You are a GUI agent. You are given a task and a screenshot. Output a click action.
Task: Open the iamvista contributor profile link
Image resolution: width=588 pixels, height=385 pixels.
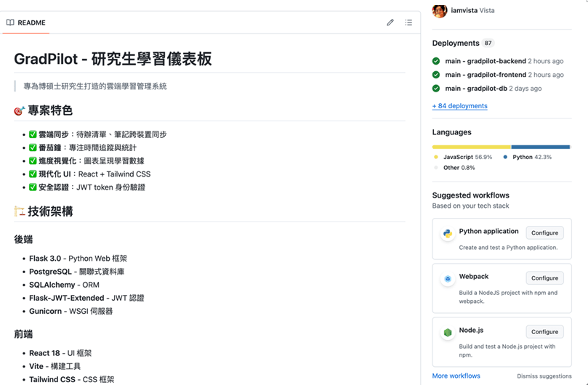pos(472,10)
